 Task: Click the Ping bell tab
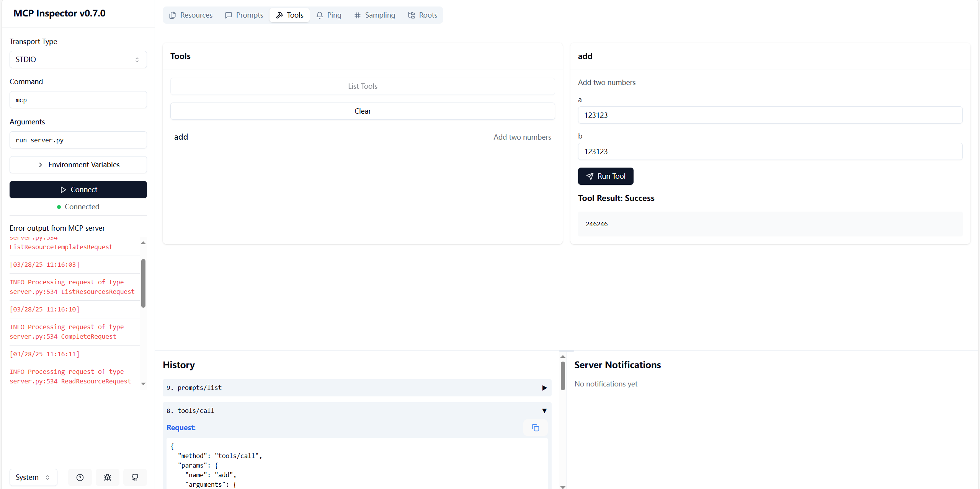tap(329, 15)
